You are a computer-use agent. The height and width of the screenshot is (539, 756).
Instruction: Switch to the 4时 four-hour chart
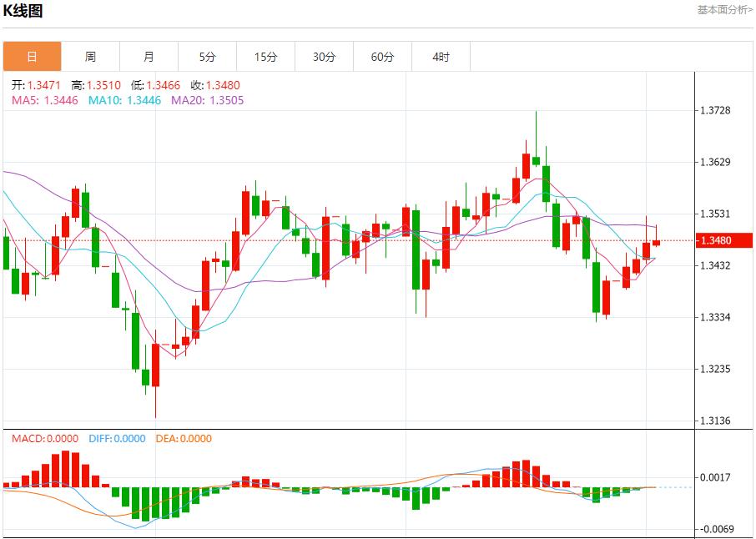pyautogui.click(x=441, y=57)
